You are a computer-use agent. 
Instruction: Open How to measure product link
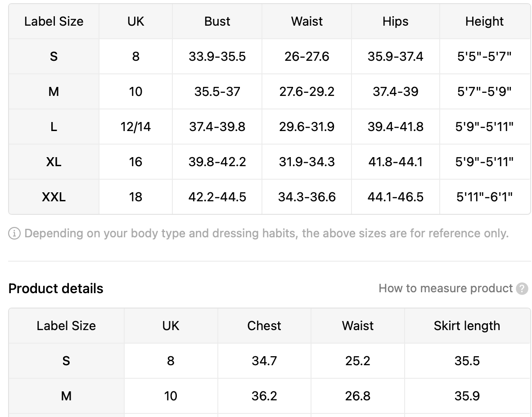tap(446, 288)
